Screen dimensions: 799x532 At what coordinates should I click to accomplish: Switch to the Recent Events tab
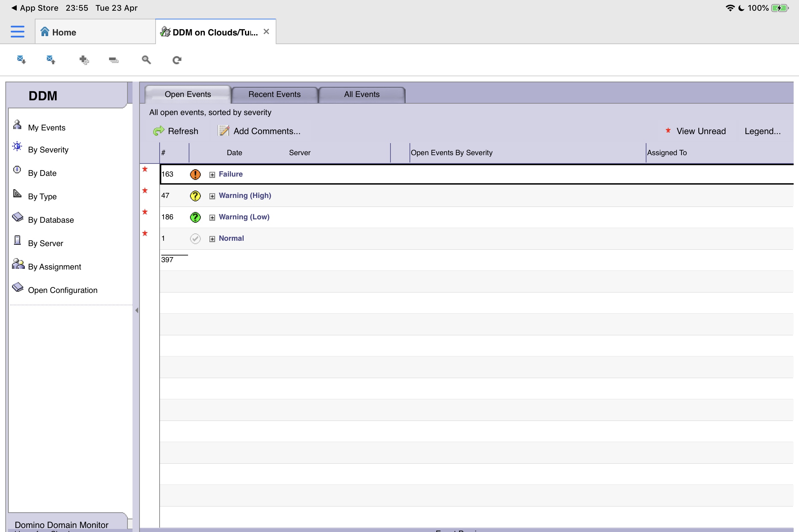[x=274, y=94]
